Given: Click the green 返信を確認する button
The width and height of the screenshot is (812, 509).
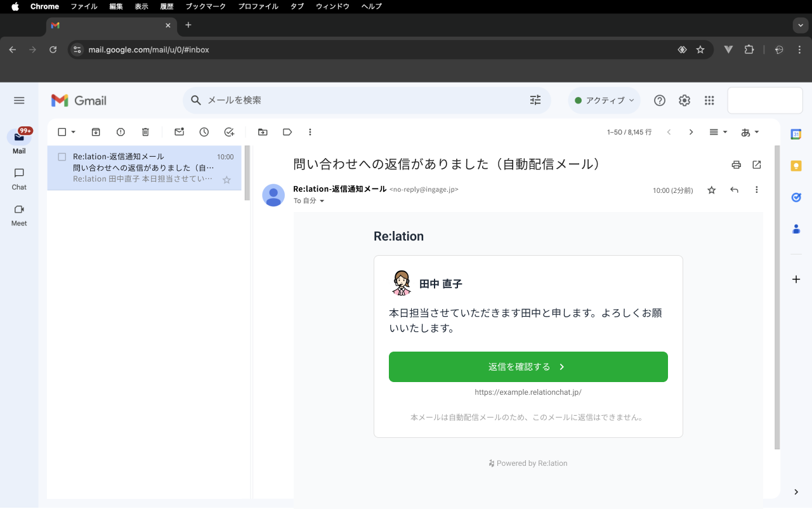Looking at the screenshot, I should 528,367.
